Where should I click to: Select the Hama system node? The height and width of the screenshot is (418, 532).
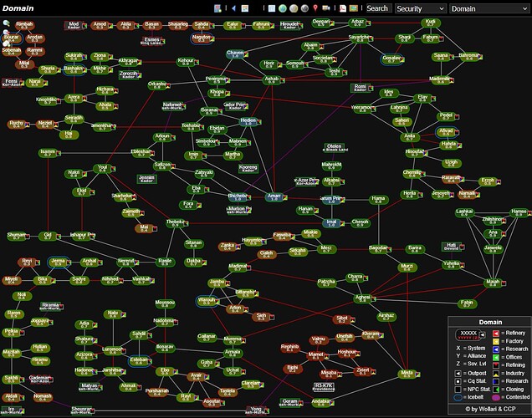[378, 199]
